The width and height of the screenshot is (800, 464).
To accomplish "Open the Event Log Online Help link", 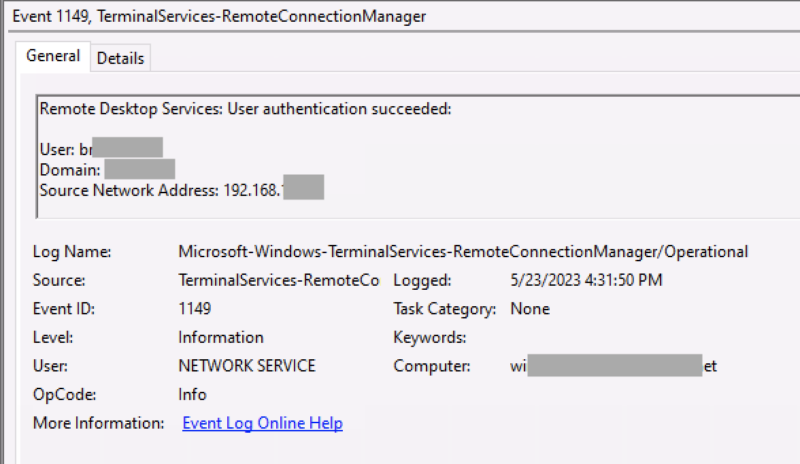I will [x=262, y=423].
